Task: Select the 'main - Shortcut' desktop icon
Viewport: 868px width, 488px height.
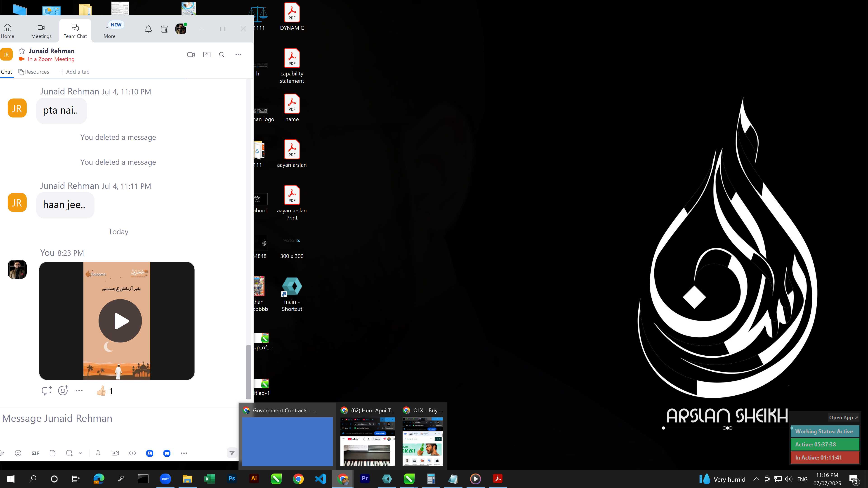Action: [292, 294]
